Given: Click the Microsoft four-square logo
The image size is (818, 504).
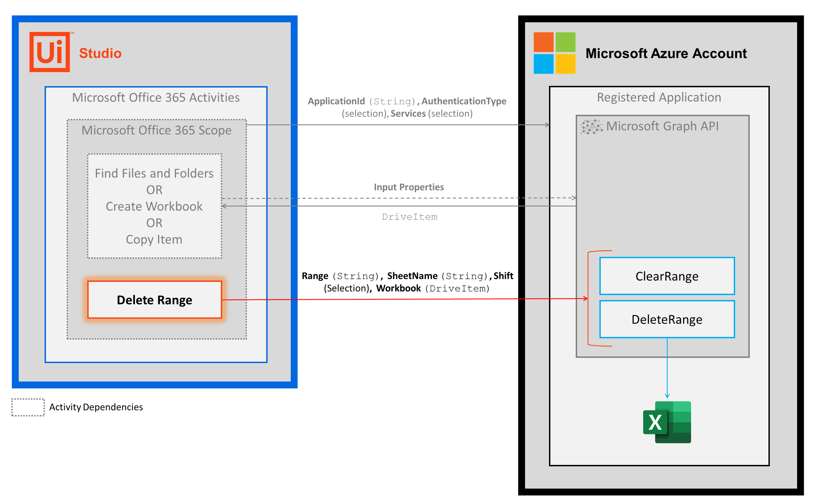Looking at the screenshot, I should [555, 53].
